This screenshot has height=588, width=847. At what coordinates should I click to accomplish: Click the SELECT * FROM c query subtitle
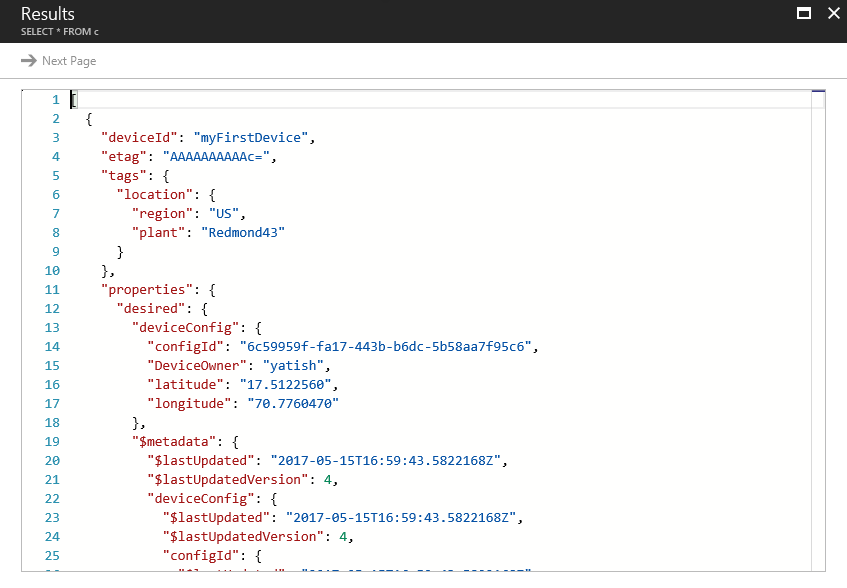click(x=60, y=32)
